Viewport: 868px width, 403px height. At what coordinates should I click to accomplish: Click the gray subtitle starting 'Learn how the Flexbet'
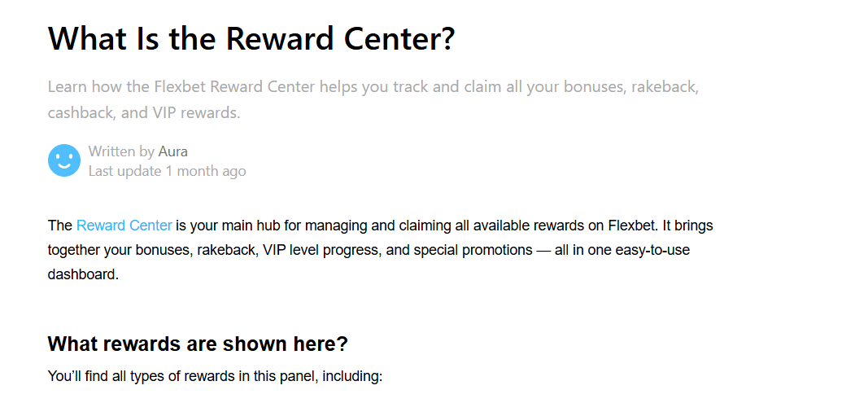tap(373, 100)
